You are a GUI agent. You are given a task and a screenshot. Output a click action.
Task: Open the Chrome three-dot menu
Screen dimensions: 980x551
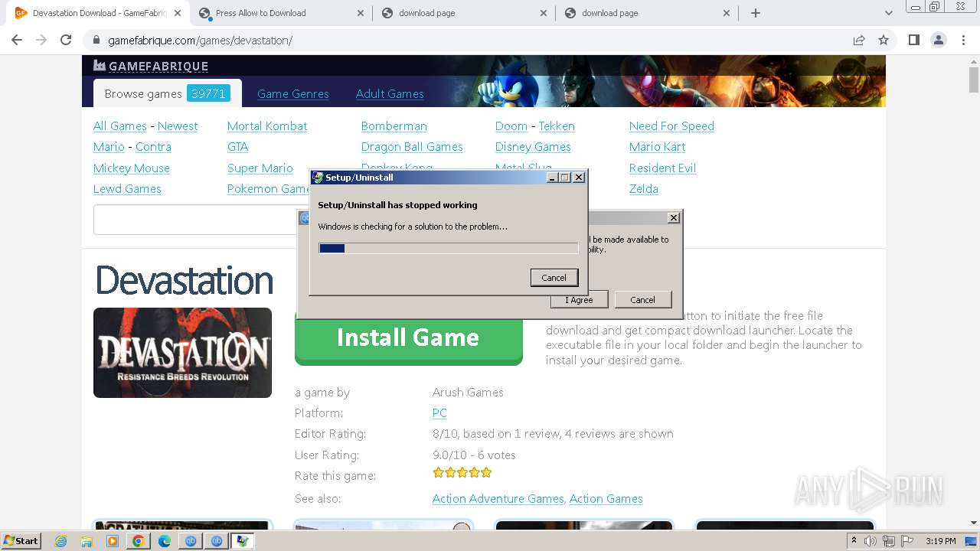[963, 40]
